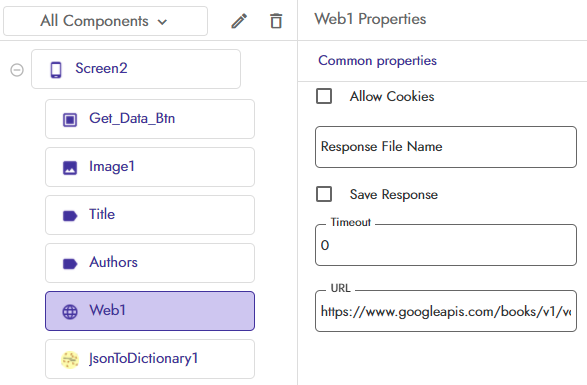The image size is (587, 385).
Task: Click the trash delete icon
Action: (x=276, y=21)
